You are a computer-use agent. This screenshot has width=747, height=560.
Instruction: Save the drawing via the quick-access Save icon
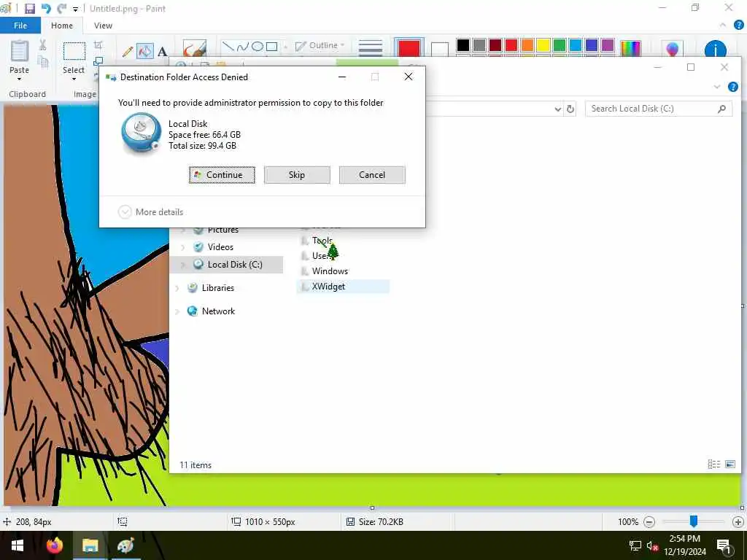(x=29, y=9)
